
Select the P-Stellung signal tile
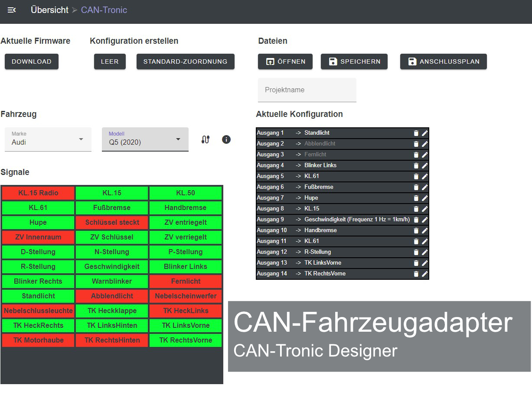click(x=186, y=252)
